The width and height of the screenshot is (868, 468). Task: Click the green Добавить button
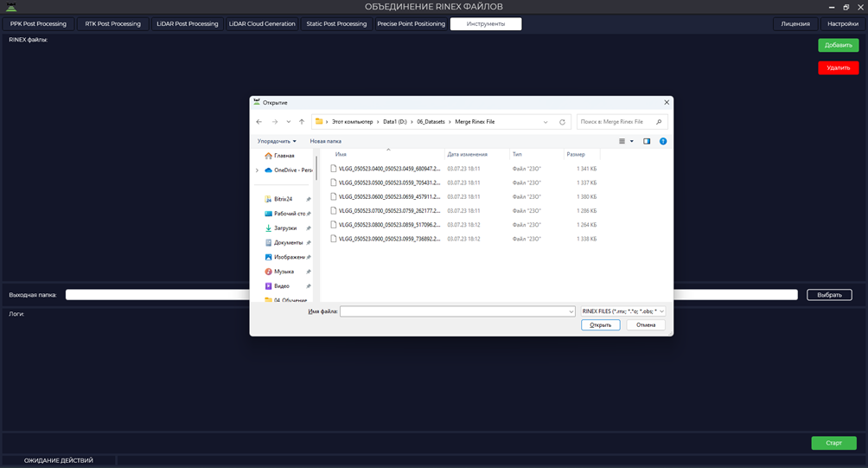[x=838, y=45]
